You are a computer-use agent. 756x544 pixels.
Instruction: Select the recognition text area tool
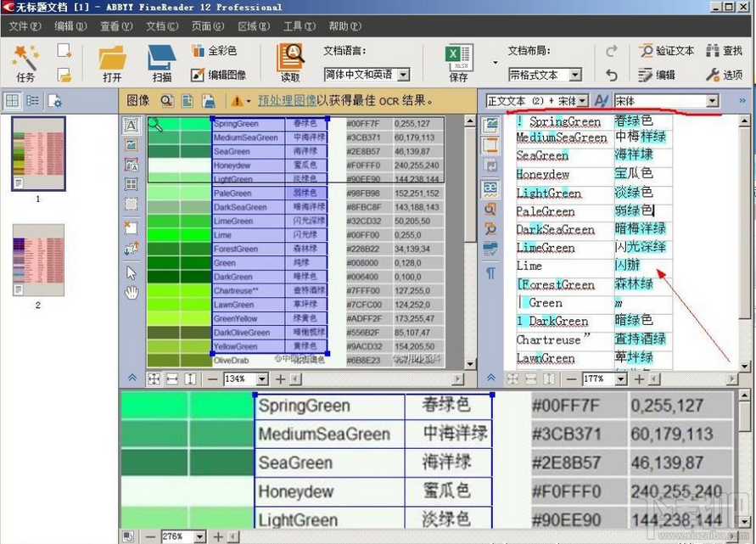[131, 124]
